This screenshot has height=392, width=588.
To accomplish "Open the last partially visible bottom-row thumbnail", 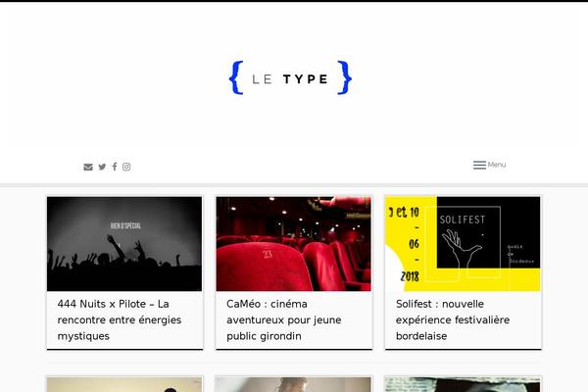I will tap(463, 384).
